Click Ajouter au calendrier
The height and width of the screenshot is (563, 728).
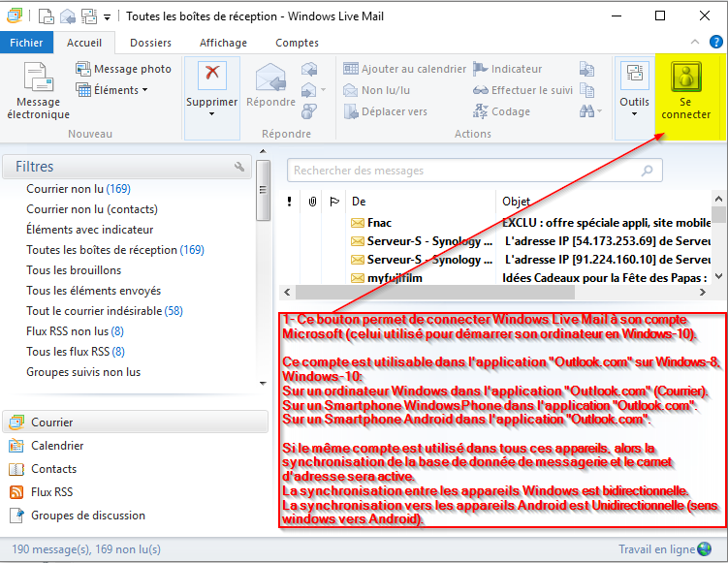[x=404, y=69]
